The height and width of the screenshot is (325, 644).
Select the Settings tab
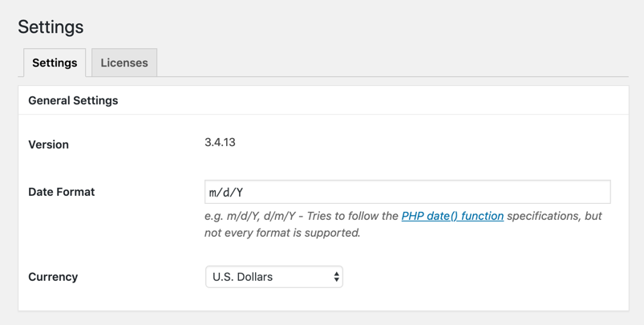tap(55, 63)
